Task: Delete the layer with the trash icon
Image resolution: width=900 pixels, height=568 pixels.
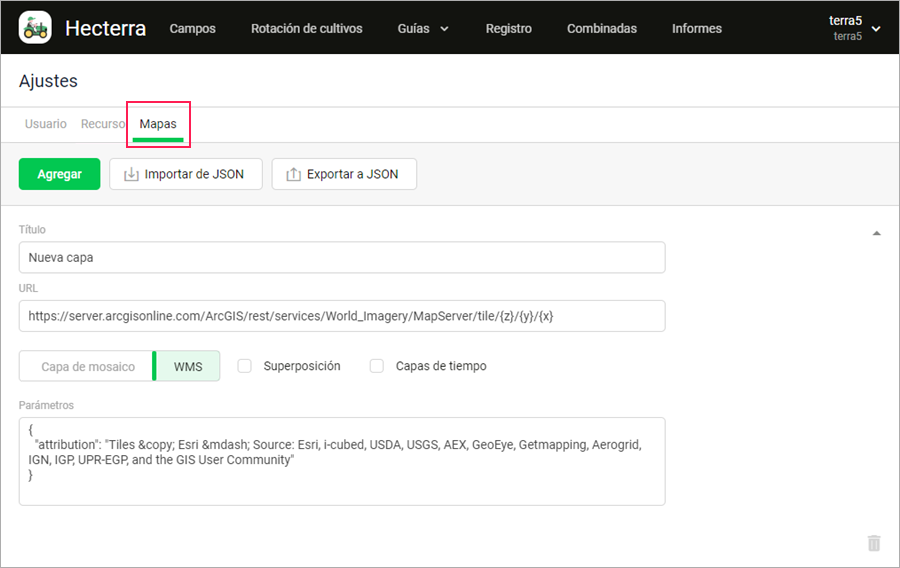Action: pos(874,543)
